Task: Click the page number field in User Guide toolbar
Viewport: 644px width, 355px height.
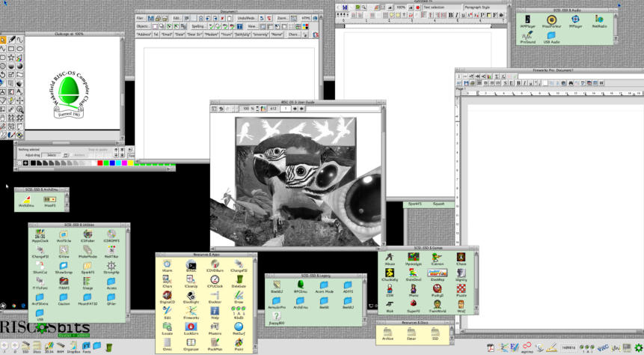Action: point(285,109)
